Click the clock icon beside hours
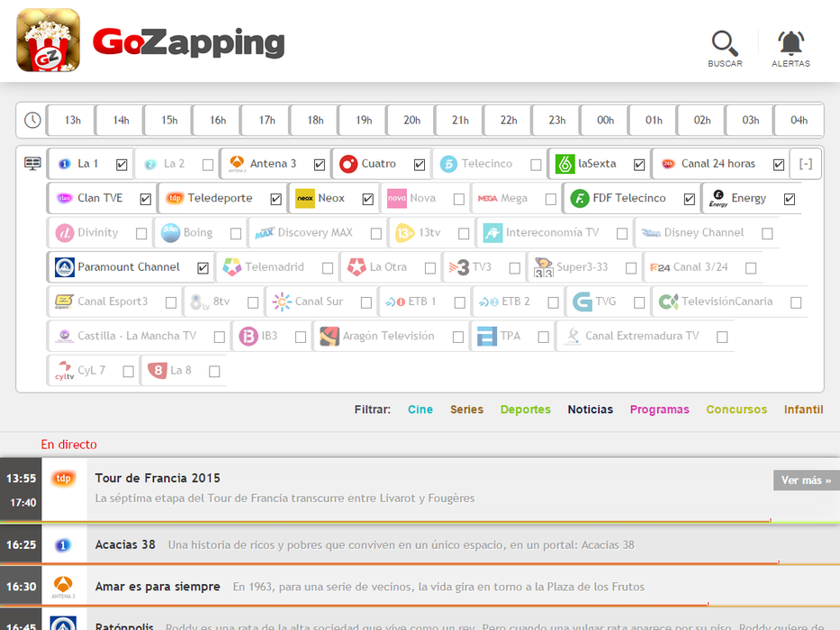This screenshot has width=840, height=630. (x=32, y=120)
